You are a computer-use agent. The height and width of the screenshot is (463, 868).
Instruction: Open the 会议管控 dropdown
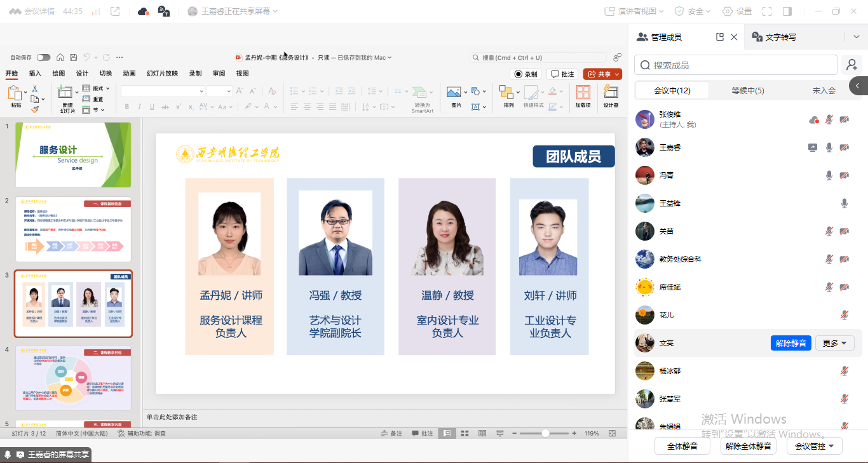click(x=814, y=446)
